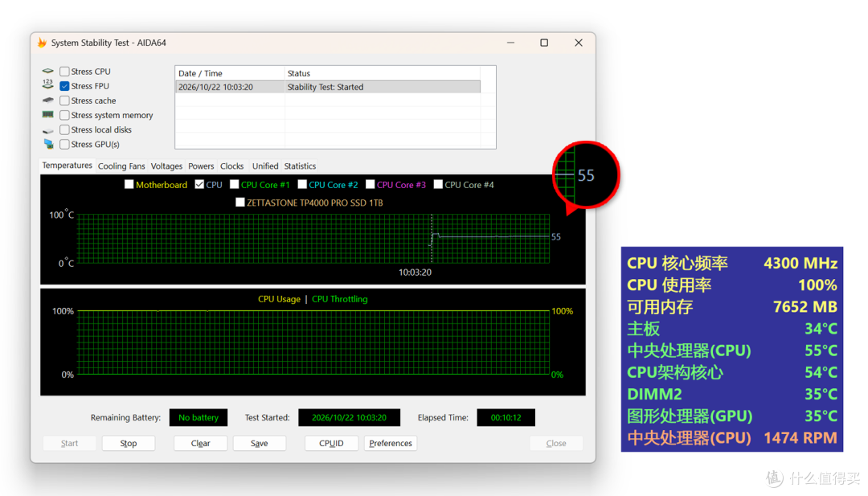The height and width of the screenshot is (496, 868).
Task: Show CPU Core #1 temperature line
Action: pyautogui.click(x=234, y=184)
